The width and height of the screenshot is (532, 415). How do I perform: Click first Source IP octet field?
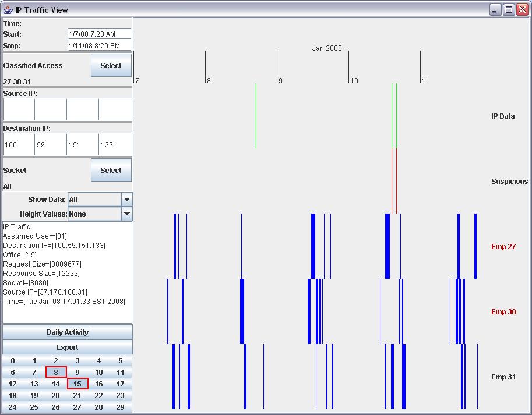(x=19, y=109)
